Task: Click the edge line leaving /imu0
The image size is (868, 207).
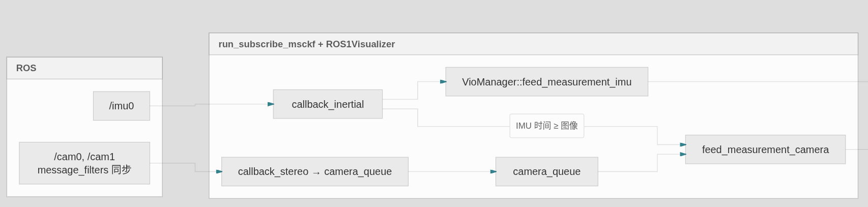Action: [173, 106]
